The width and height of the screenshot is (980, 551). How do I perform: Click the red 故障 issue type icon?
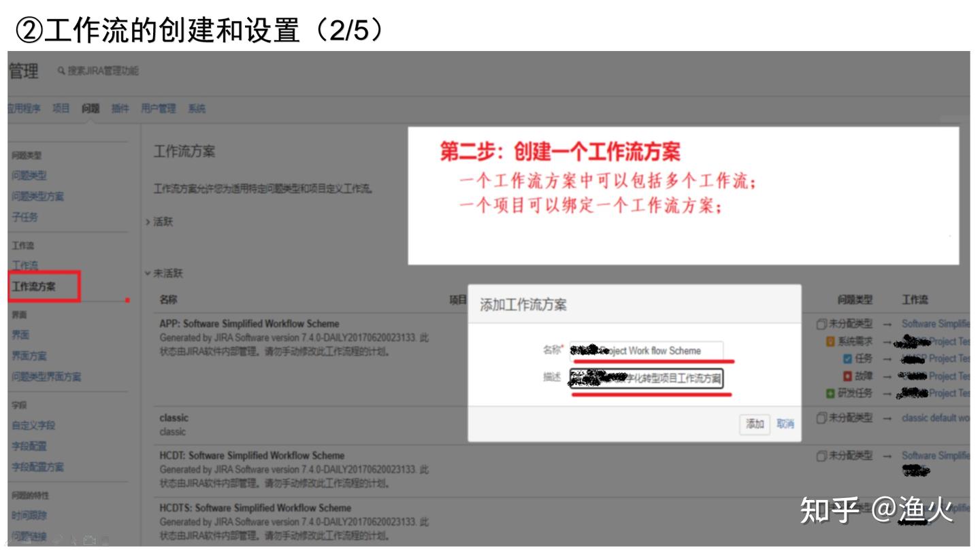point(847,376)
